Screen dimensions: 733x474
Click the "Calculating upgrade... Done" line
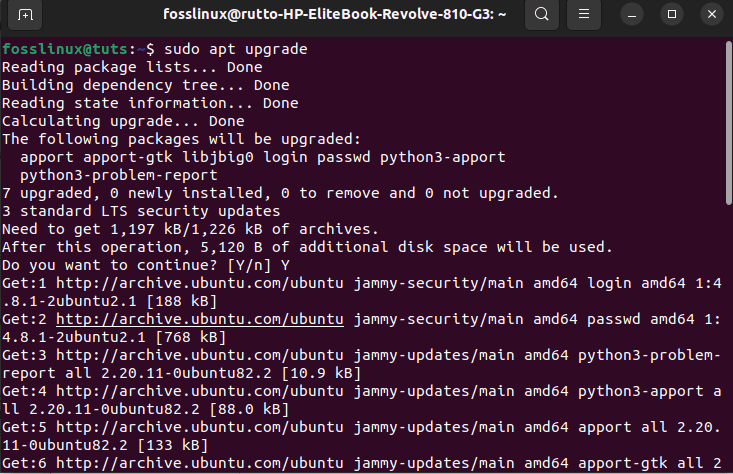coord(123,121)
